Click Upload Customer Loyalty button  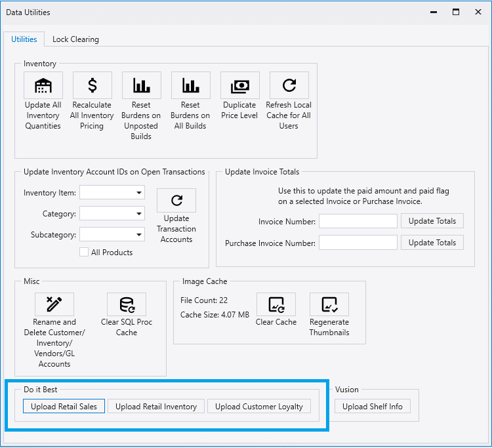point(259,406)
